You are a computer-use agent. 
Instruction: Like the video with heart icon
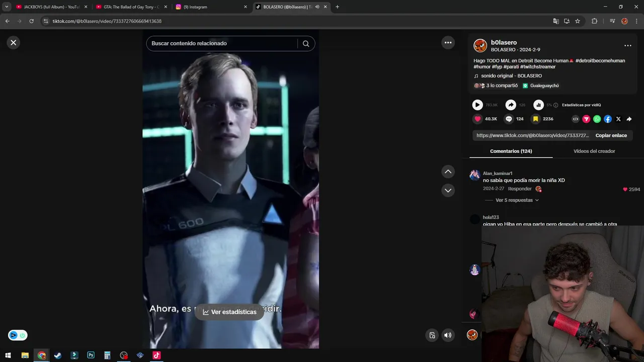477,119
